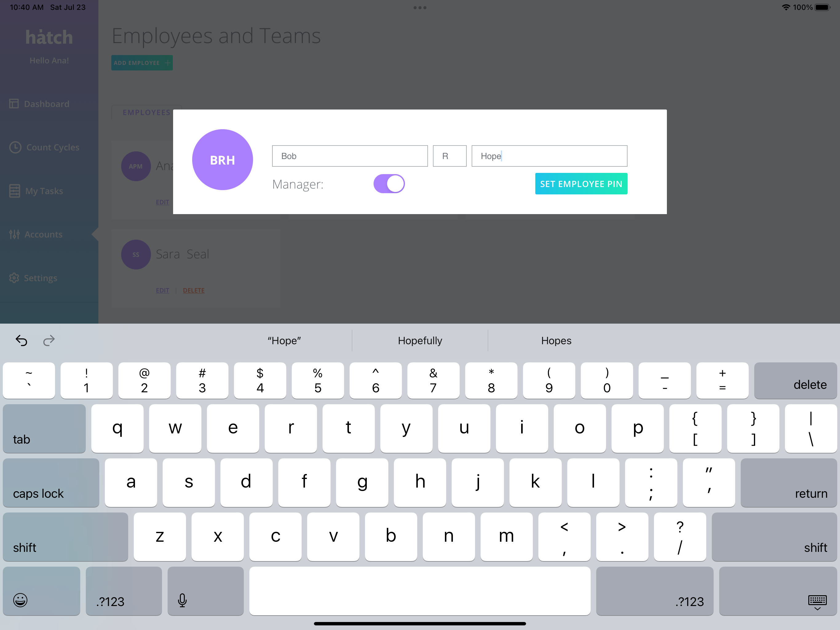Tap the three-dot multitasking indicator at top
This screenshot has height=630, width=840.
click(420, 8)
